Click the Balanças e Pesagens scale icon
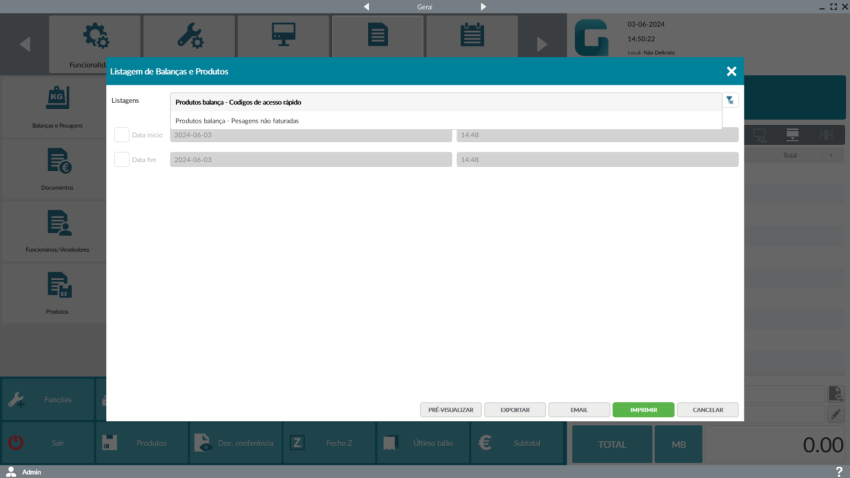 (x=57, y=100)
